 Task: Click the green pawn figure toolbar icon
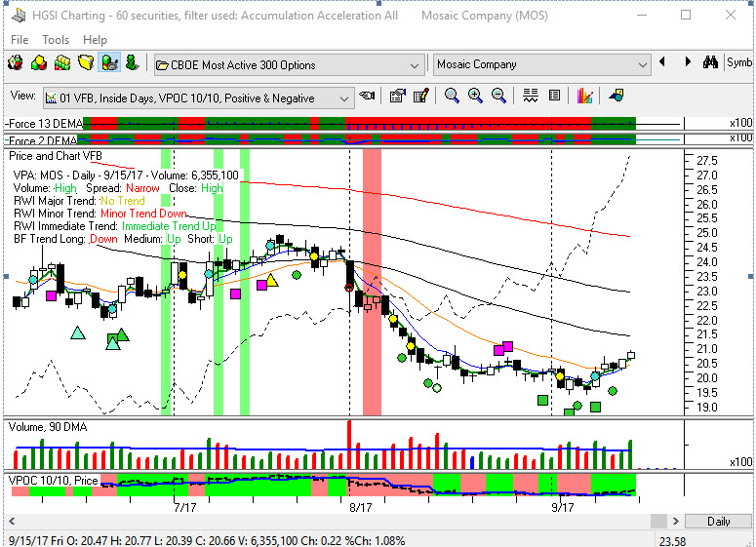[132, 63]
